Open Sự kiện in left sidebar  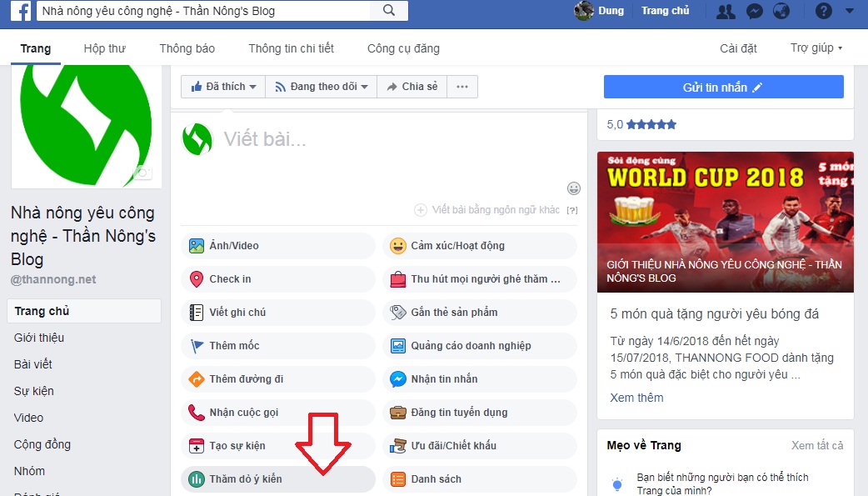pyautogui.click(x=34, y=391)
